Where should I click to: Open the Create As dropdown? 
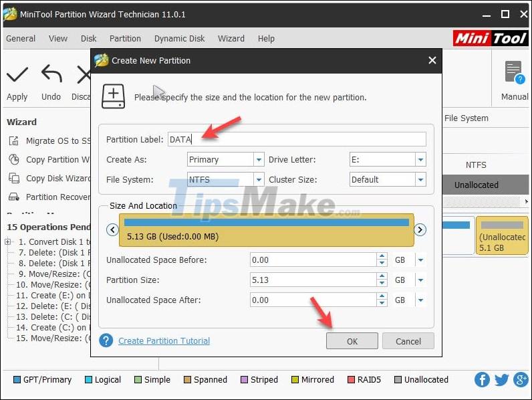tap(259, 159)
